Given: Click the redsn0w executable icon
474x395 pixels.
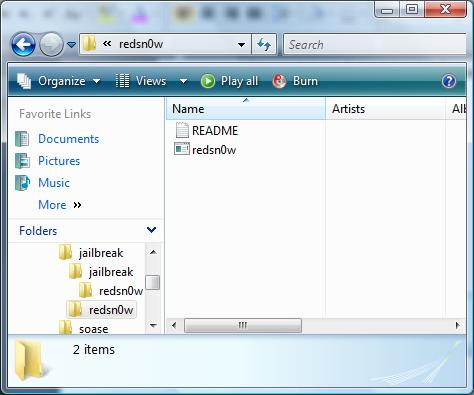Looking at the screenshot, I should tap(182, 149).
